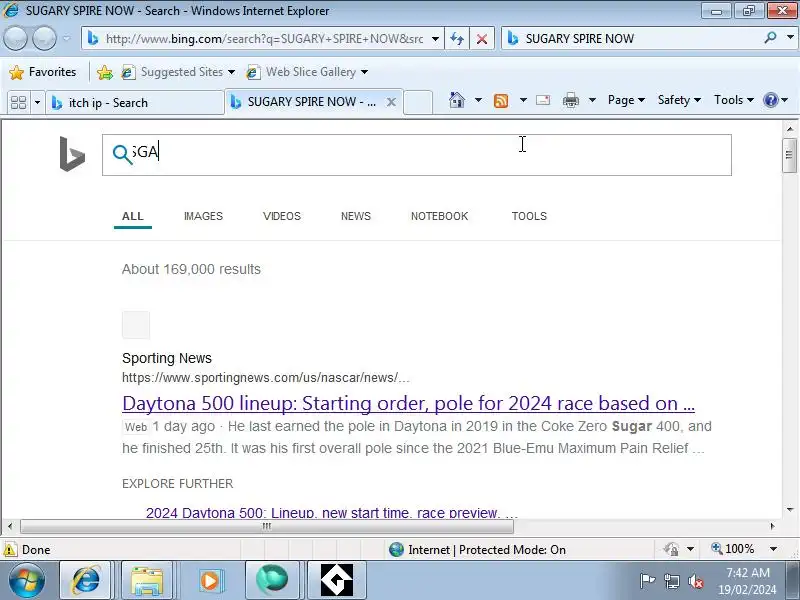
Task: Click the back navigation arrow button
Action: (x=15, y=38)
